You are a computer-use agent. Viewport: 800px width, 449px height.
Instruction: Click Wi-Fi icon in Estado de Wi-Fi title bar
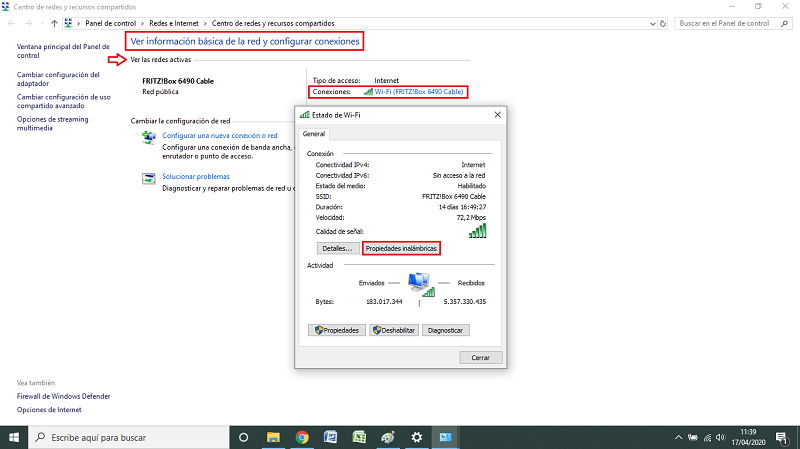tap(305, 115)
